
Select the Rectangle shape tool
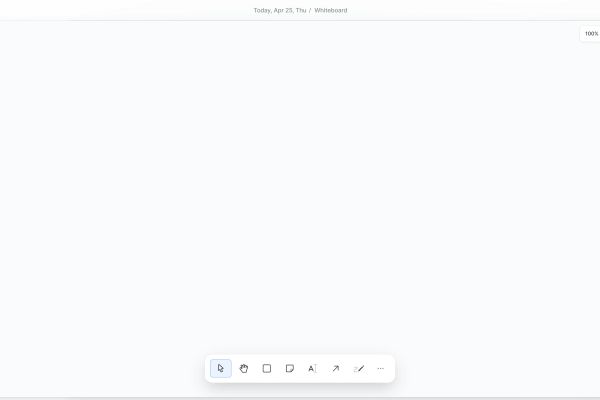(267, 368)
